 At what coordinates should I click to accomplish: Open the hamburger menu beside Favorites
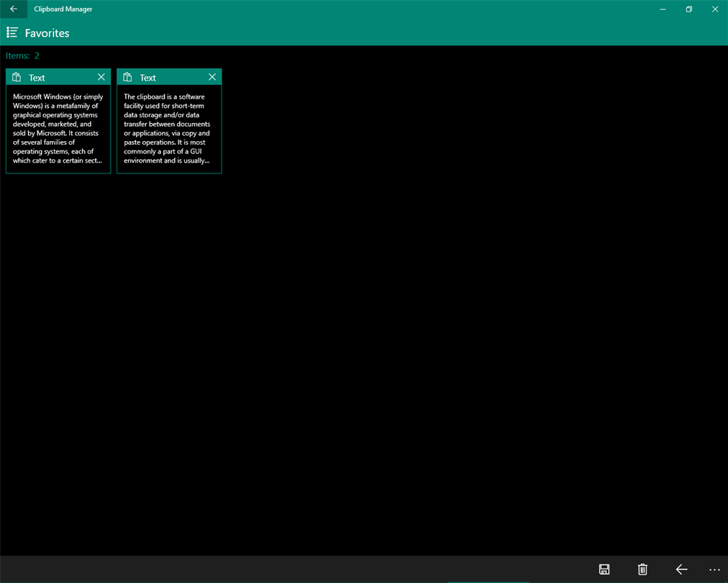(12, 32)
